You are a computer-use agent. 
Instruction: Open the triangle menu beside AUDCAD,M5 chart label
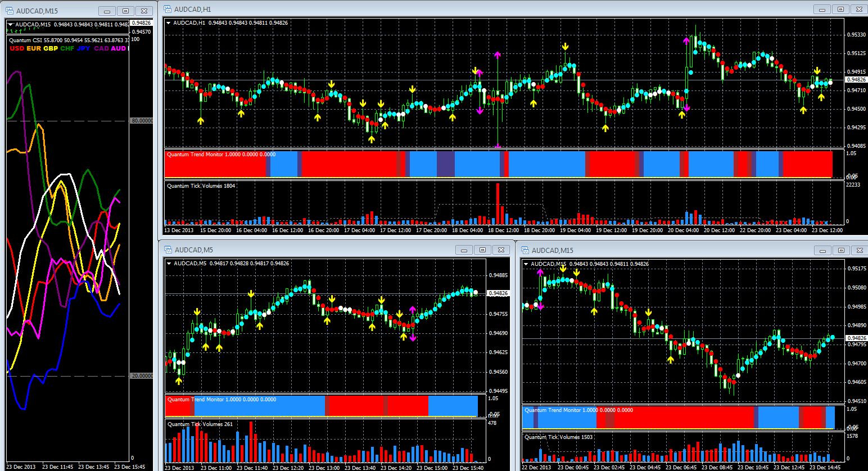169,264
